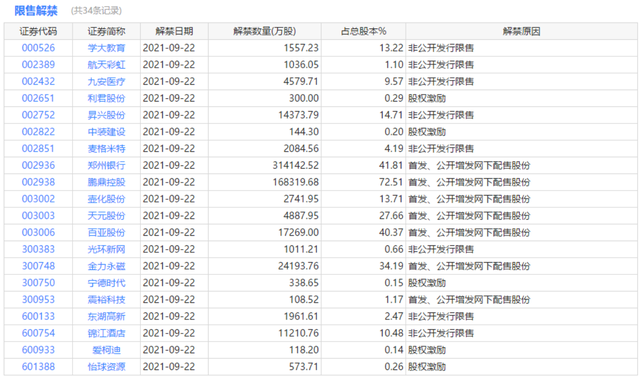640x378 pixels.
Task: Open stock code 601388 link
Action: tap(38, 366)
